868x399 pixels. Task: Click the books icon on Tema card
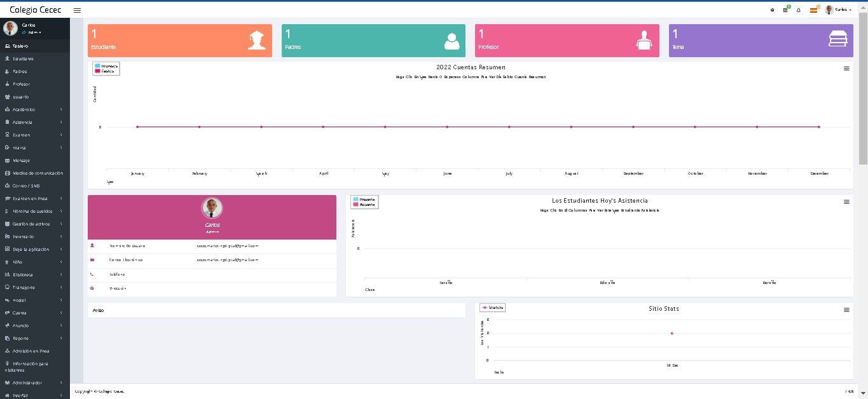click(837, 40)
